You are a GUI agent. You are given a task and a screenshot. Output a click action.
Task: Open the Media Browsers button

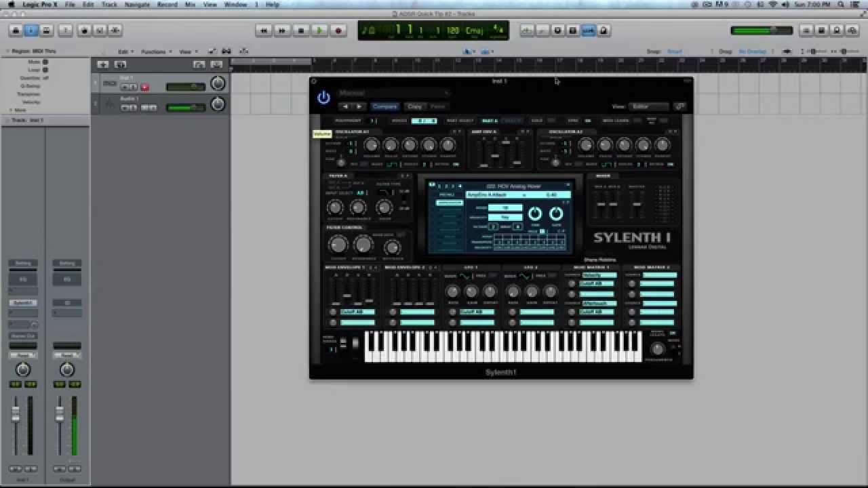pos(852,30)
